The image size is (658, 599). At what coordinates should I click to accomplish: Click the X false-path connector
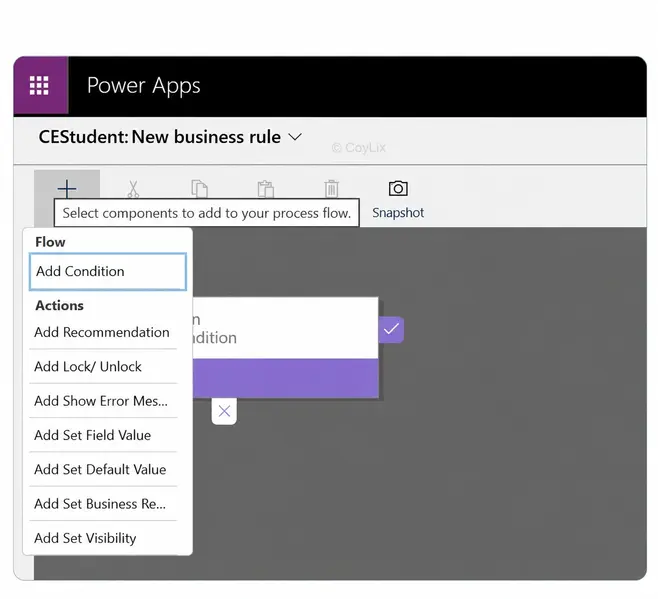[224, 411]
